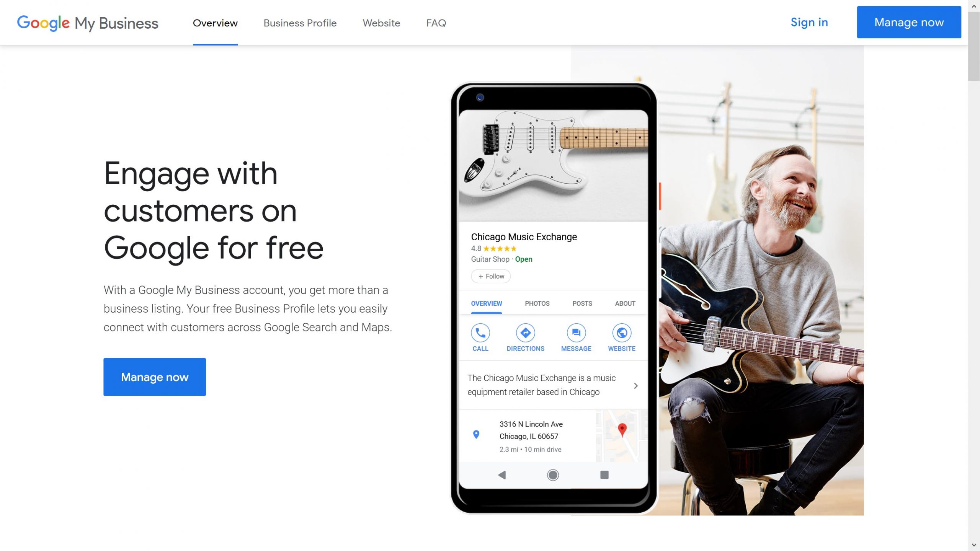The image size is (980, 551).
Task: Click the Follow button plus icon
Action: tap(480, 276)
